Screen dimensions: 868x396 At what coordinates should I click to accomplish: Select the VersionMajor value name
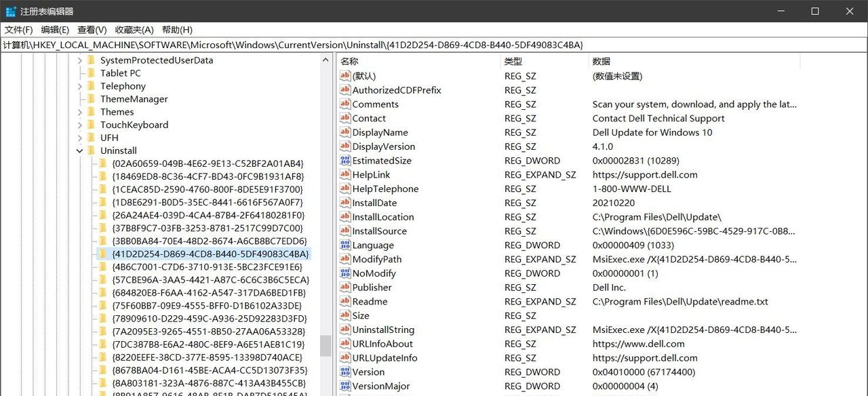381,387
